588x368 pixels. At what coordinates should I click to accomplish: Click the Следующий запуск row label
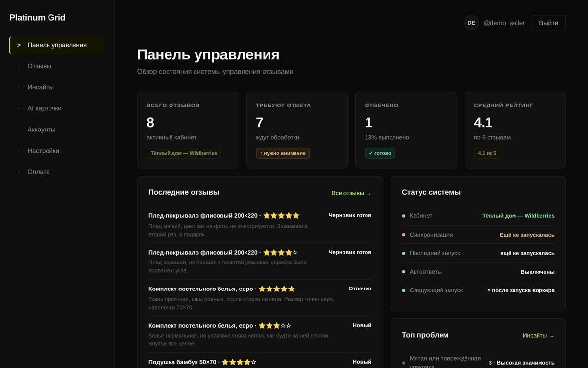[436, 290]
